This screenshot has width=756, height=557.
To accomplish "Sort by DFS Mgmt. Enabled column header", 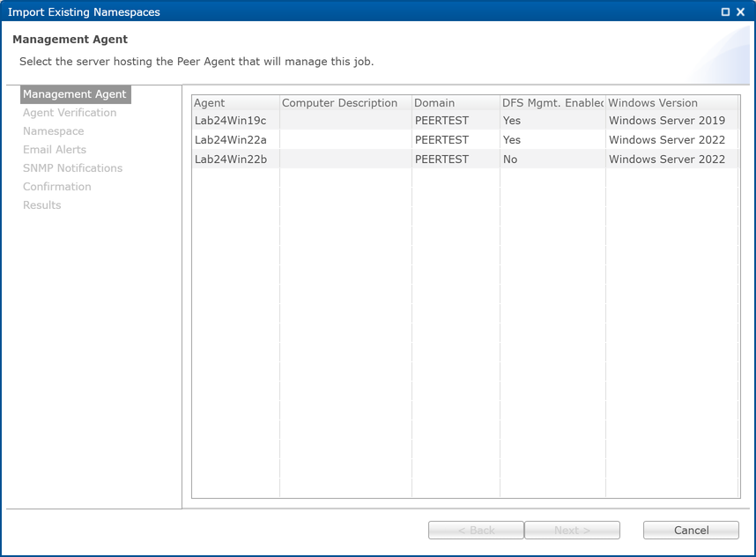I will [552, 103].
